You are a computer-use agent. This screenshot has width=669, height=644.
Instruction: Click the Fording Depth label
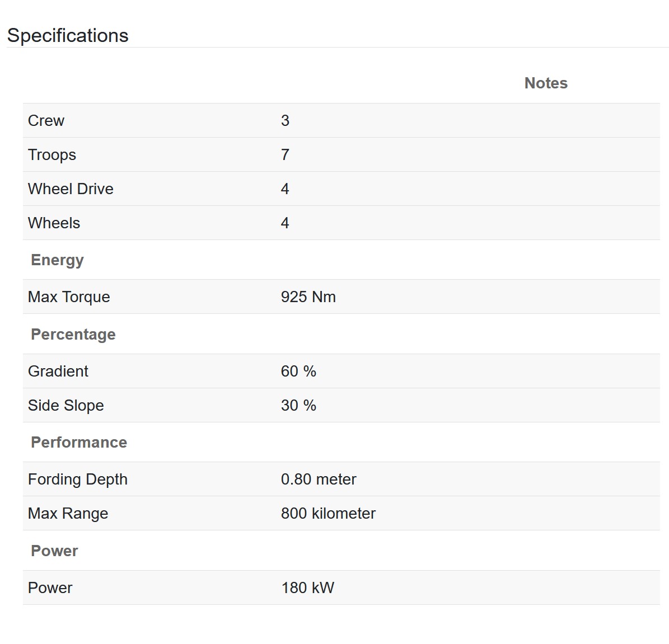[78, 480]
